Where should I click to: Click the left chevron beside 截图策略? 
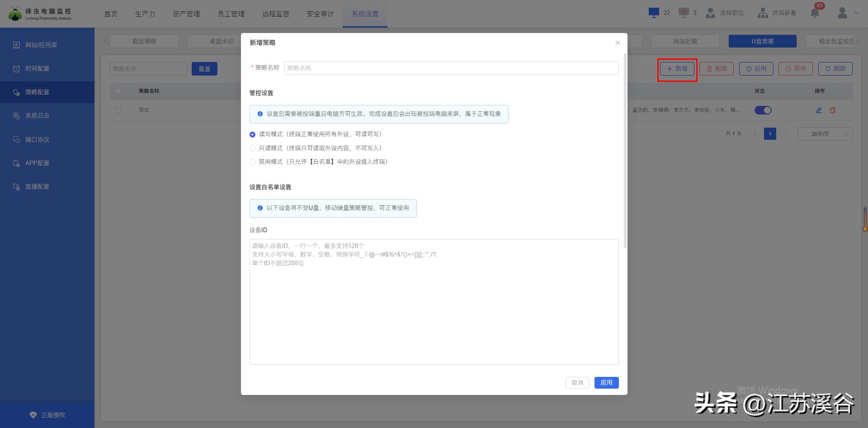pos(105,41)
